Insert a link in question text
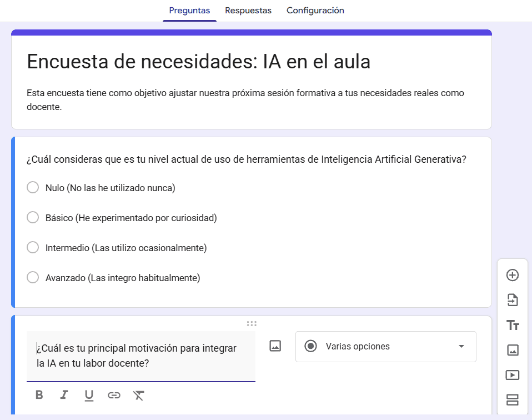The image size is (532, 420). coord(114,395)
